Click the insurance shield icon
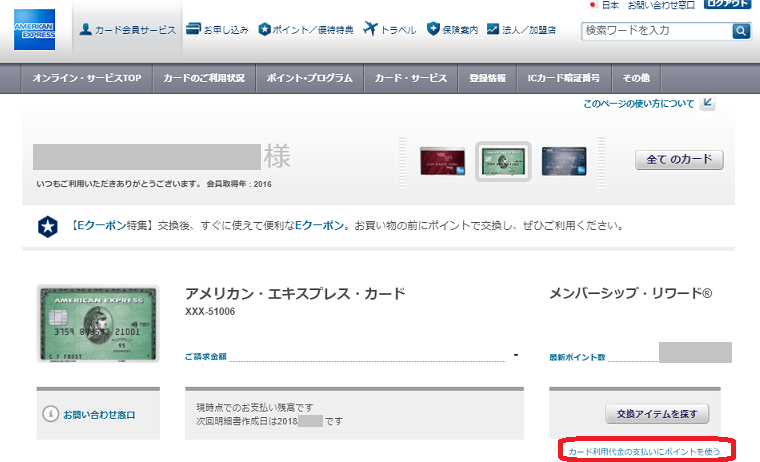Viewport: 760px width, 462px height. coord(433,29)
